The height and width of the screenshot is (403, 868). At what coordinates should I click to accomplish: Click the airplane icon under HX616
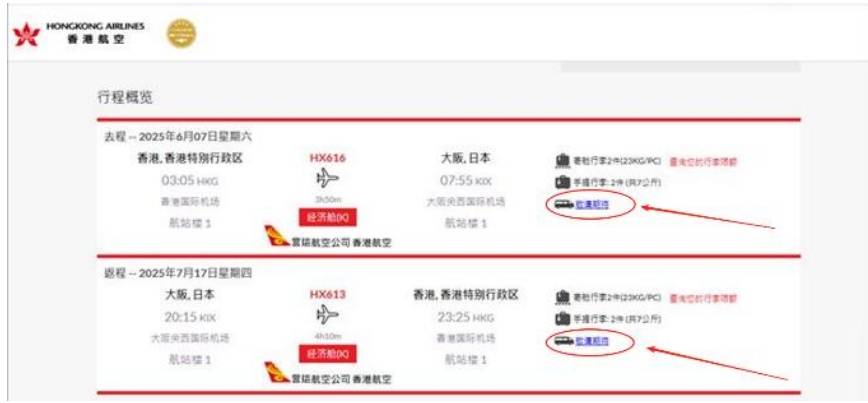328,179
